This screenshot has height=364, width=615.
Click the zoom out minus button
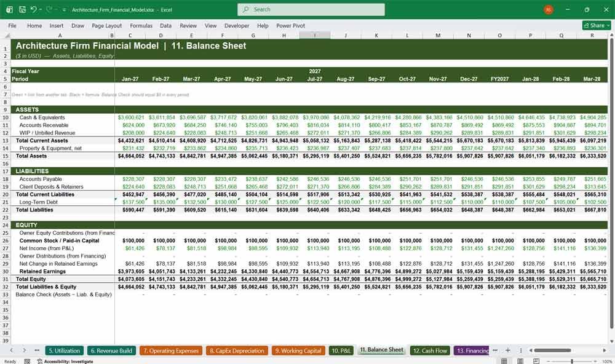tap(549, 361)
